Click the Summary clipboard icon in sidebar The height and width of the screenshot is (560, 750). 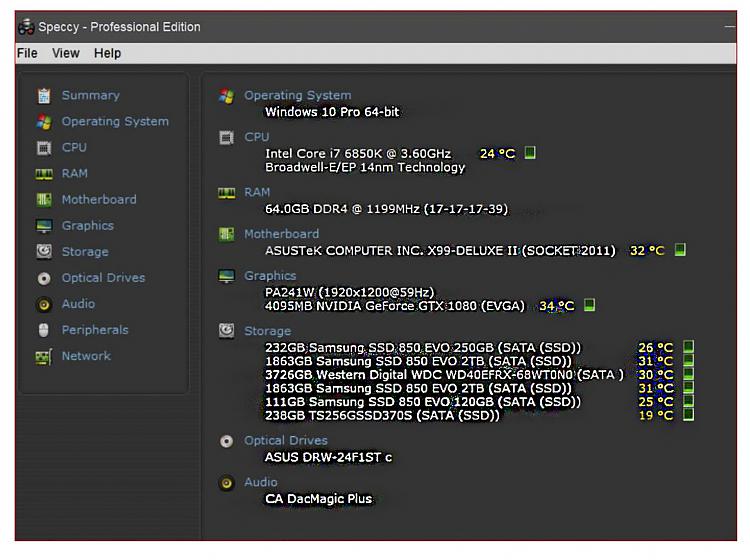click(44, 96)
